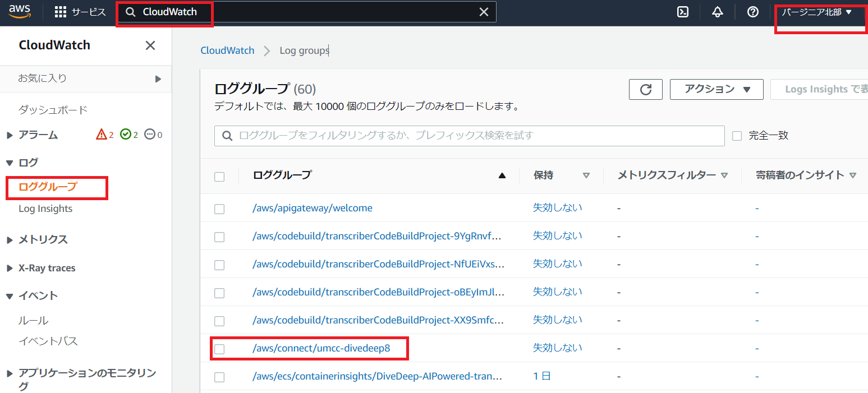Open the バージニア北部 region selector
The width and height of the screenshot is (868, 393).
pos(817,12)
